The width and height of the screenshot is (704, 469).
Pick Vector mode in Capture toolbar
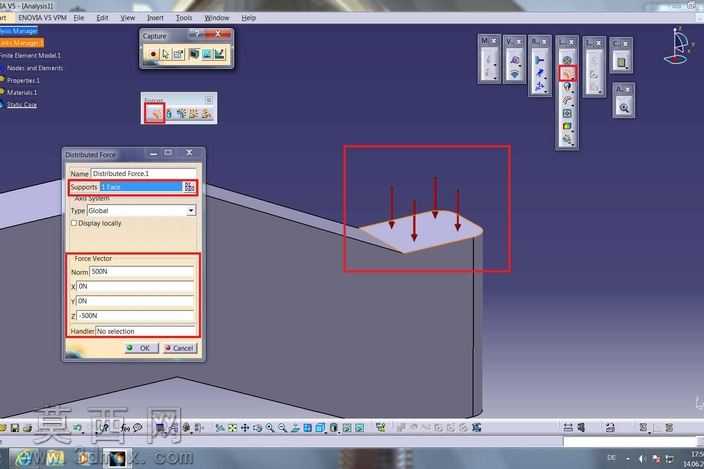click(x=219, y=54)
